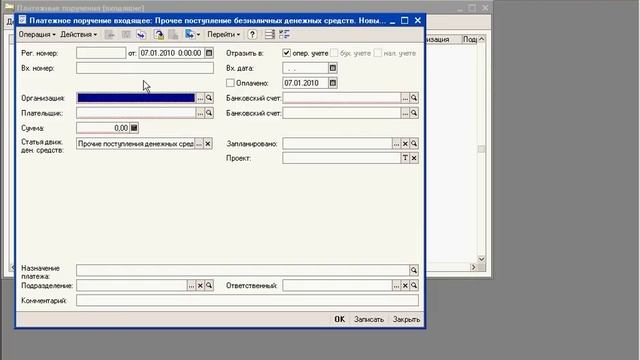Viewport: 640px width, 360px height.
Task: Open ellipsis of Банковский счет in Плательщик row
Action: [x=405, y=113]
